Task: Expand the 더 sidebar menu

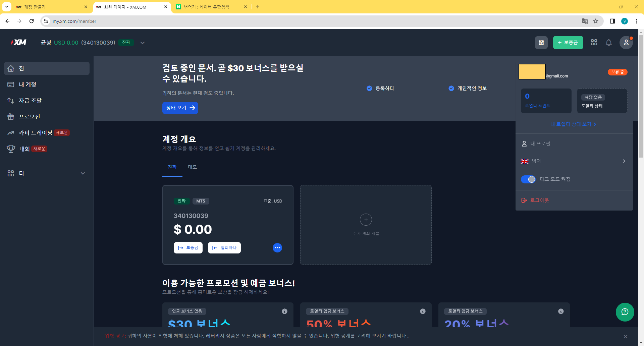Action: (21, 173)
